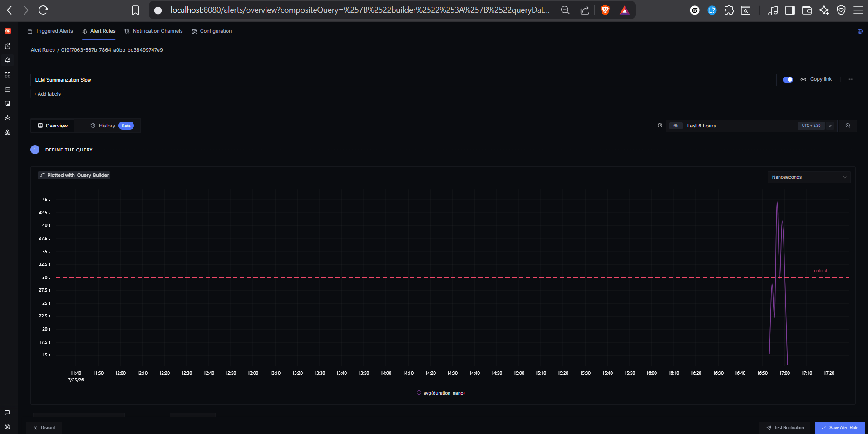Open the Leo AI sparkle icon

tap(824, 10)
